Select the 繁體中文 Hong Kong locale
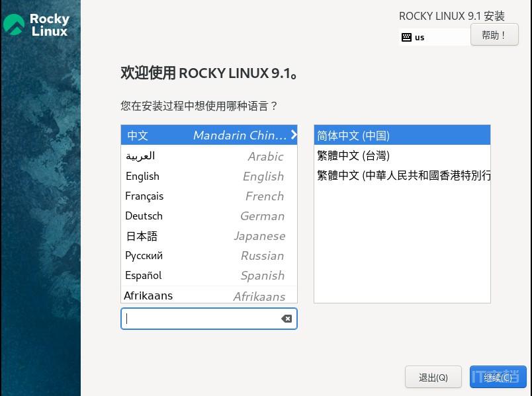This screenshot has height=396, width=532. click(x=402, y=175)
